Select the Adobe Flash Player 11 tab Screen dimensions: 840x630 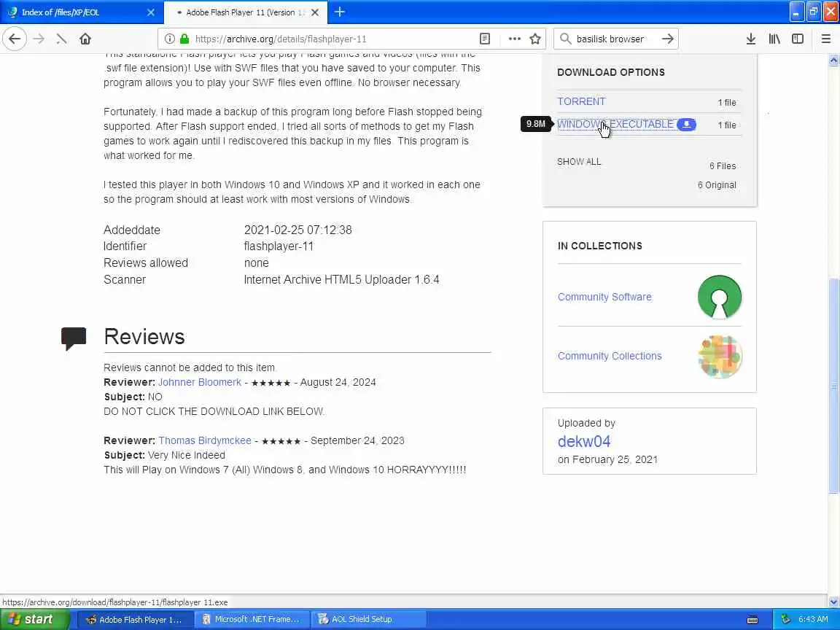[x=244, y=12]
